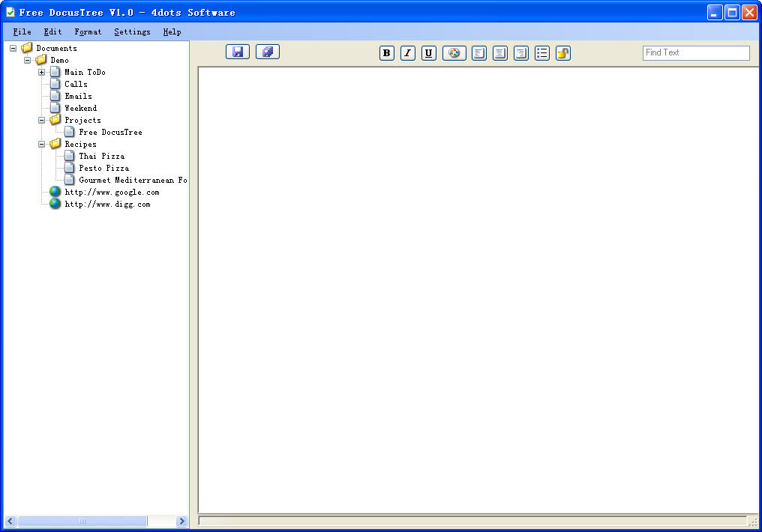Screen dimensions: 762x532
Task: Open the http://www.digg.com link node
Action: coord(107,205)
